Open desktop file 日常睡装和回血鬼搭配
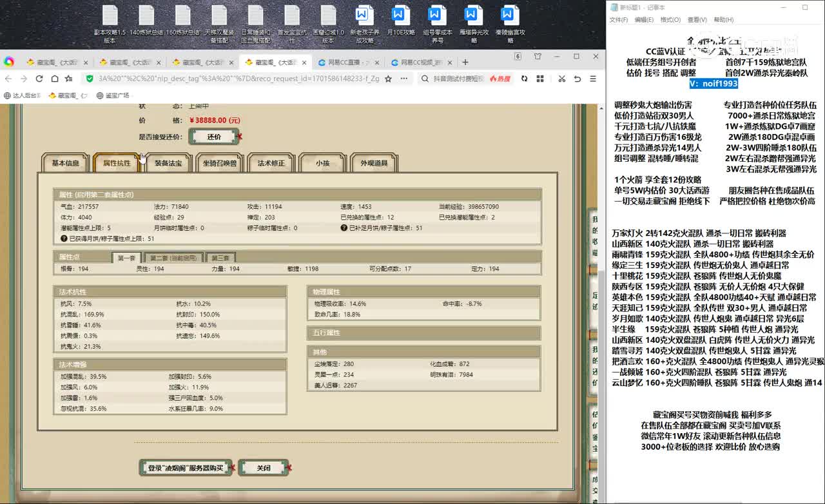The image size is (825, 504). tap(256, 24)
